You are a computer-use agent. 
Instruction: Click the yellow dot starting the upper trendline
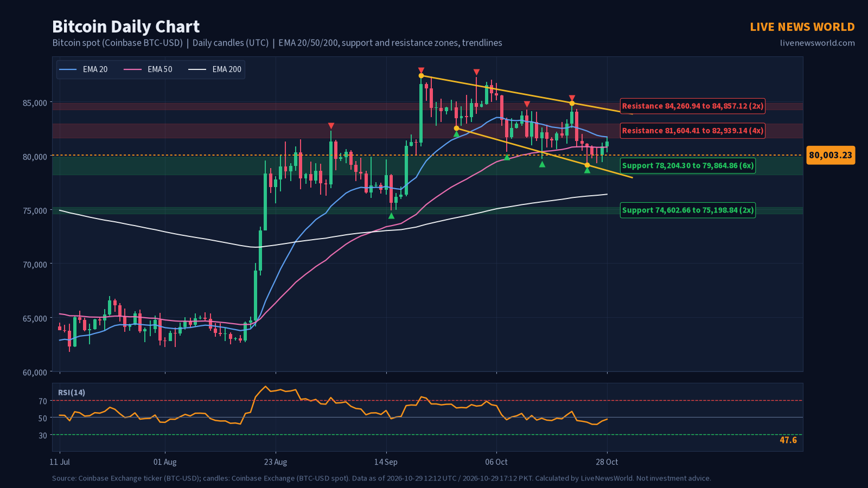click(x=421, y=75)
